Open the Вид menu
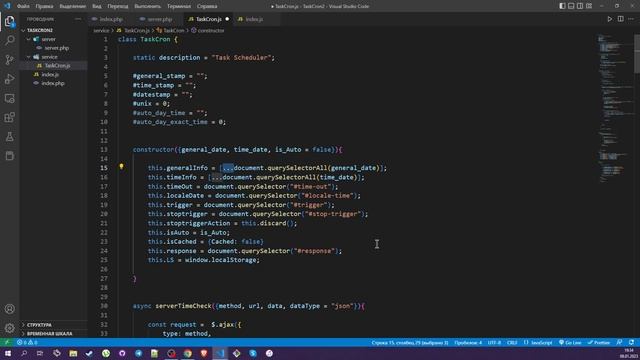 coord(97,6)
